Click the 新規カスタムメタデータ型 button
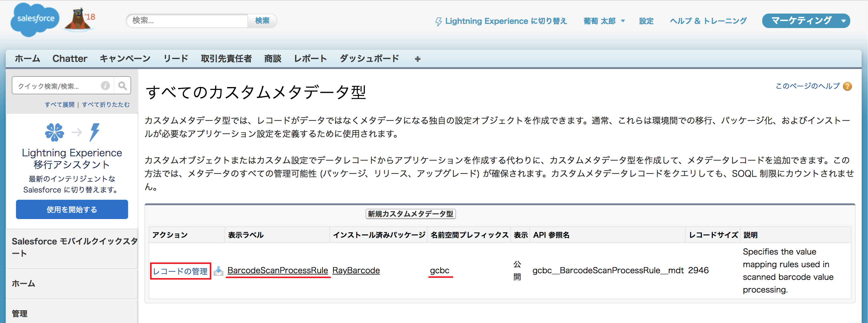This screenshot has height=323, width=868. pos(410,214)
